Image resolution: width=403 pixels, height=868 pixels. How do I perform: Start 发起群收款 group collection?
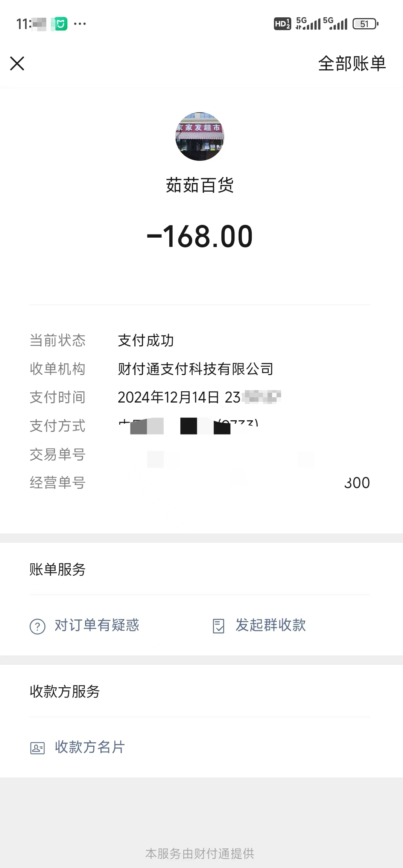271,625
